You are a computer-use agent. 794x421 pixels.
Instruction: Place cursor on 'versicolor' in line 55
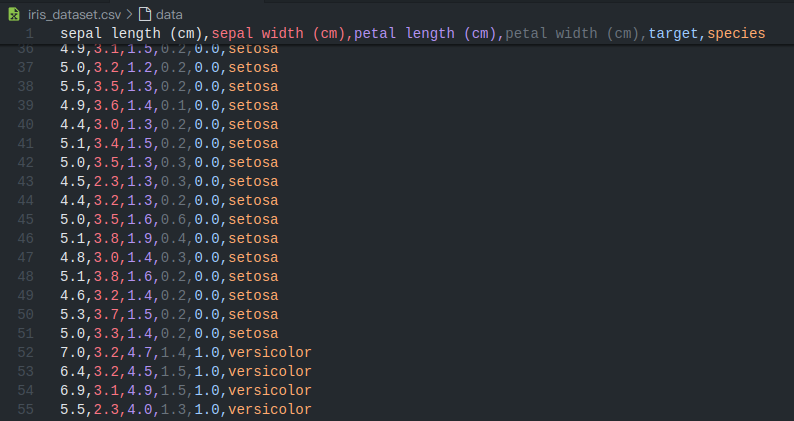pos(269,410)
